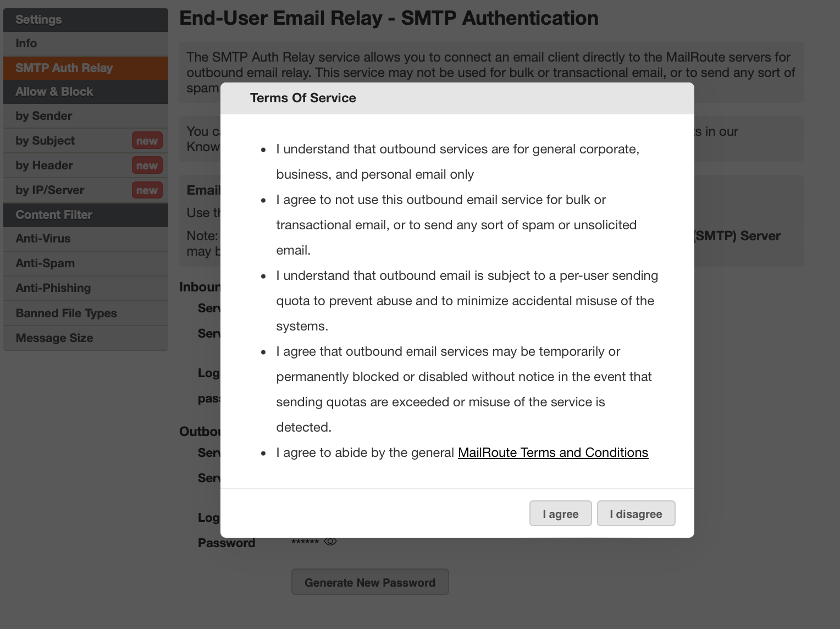Screen dimensions: 840x629
Task: Click the new badge next to by Subject
Action: tap(147, 141)
